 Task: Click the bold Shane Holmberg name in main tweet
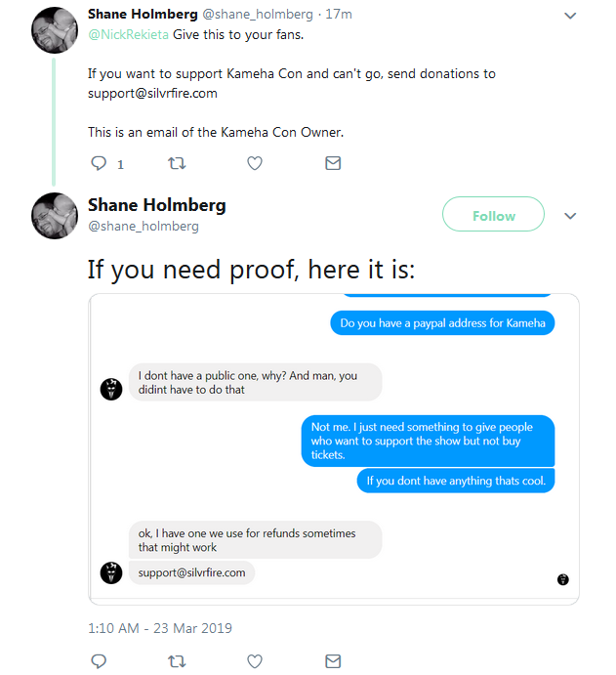pyautogui.click(x=157, y=205)
